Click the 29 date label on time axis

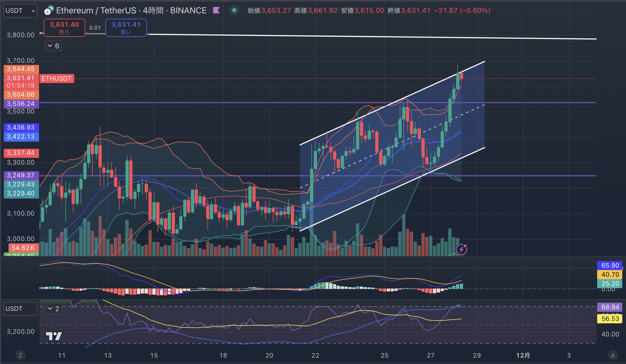[x=477, y=355]
